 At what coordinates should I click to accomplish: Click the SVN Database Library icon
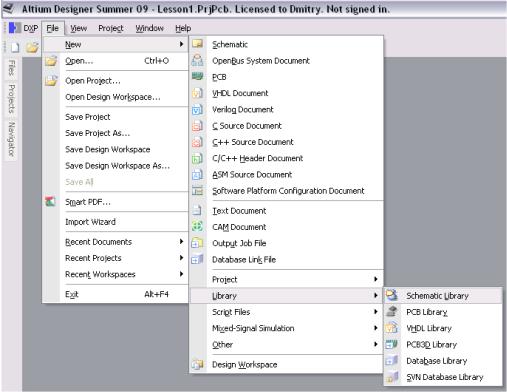tap(392, 377)
